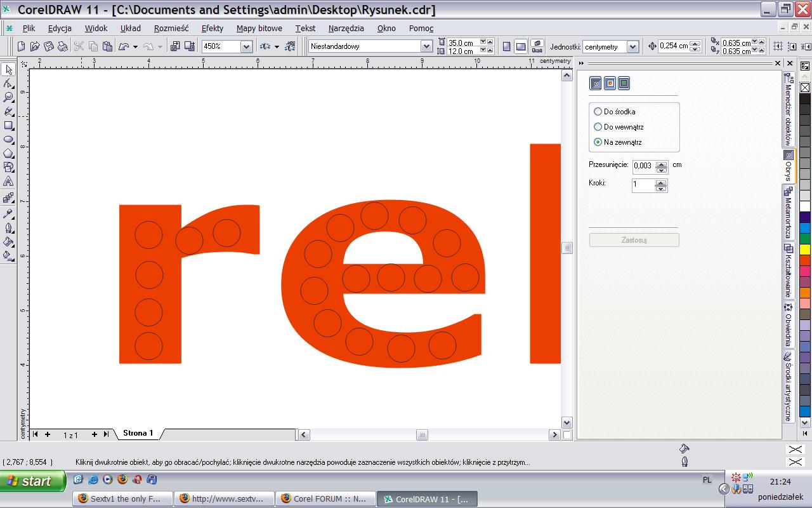Select the Text tool

(8, 182)
